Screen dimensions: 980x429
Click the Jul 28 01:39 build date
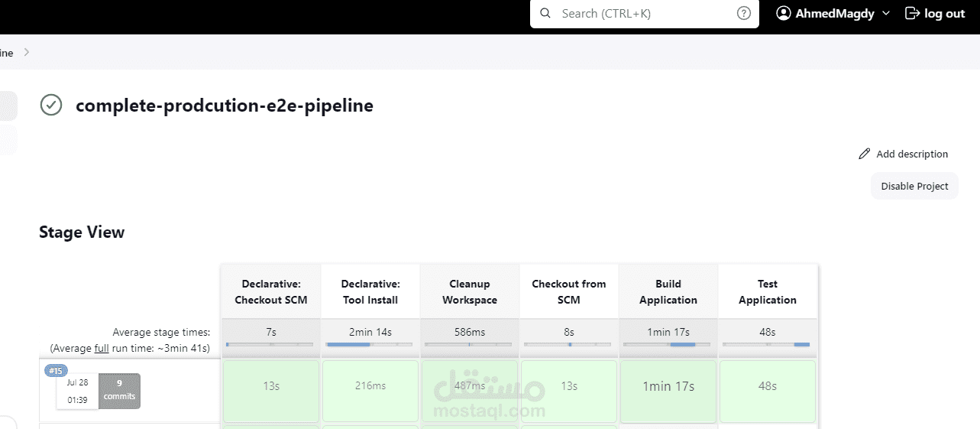pyautogui.click(x=77, y=391)
